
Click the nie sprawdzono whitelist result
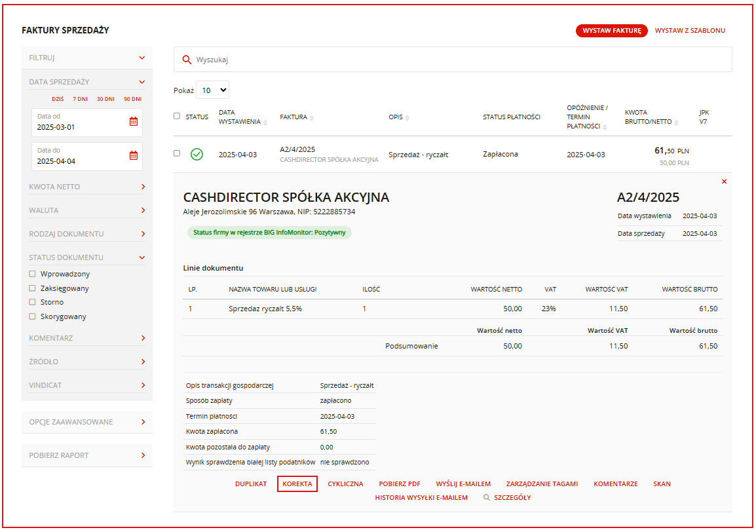345,462
